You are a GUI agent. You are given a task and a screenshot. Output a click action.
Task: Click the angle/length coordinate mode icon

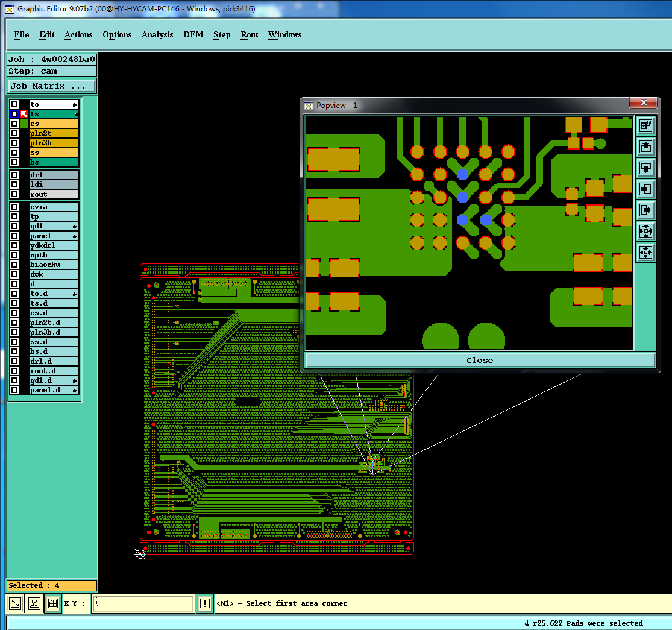34,604
